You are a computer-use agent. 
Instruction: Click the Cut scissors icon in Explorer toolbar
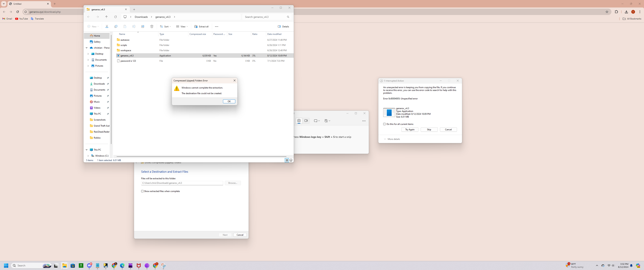tap(107, 27)
